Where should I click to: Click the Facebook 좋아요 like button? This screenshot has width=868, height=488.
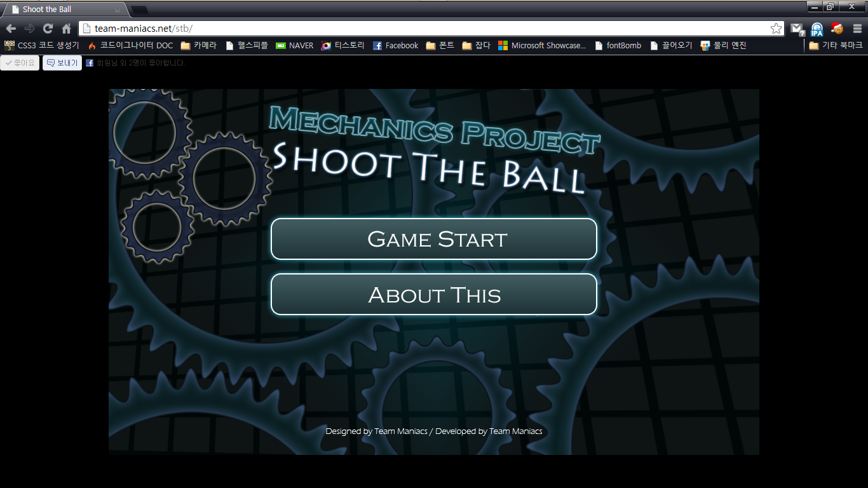click(20, 63)
